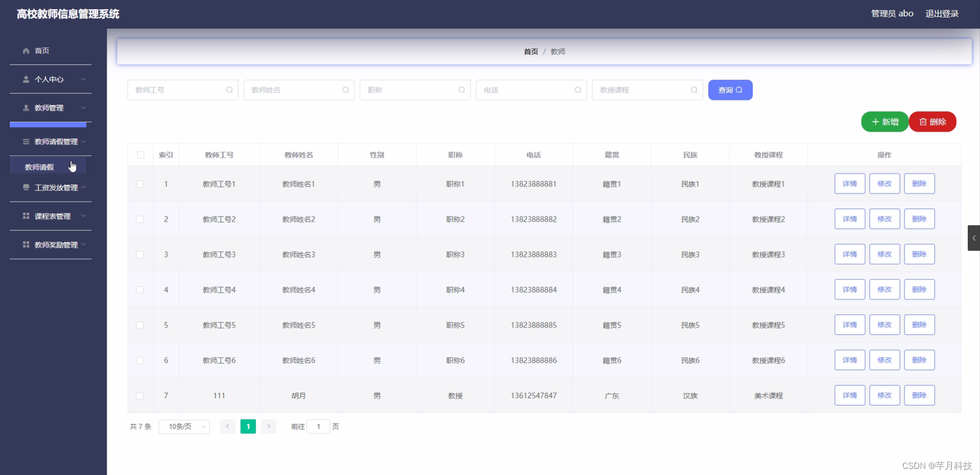Click the 教师奖励管理 grid icon
The width and height of the screenshot is (980, 475).
pos(26,245)
